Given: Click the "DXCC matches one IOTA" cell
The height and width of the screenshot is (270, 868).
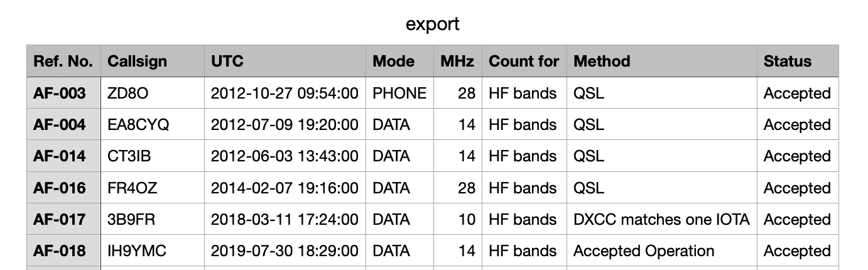Looking at the screenshot, I should (x=661, y=220).
